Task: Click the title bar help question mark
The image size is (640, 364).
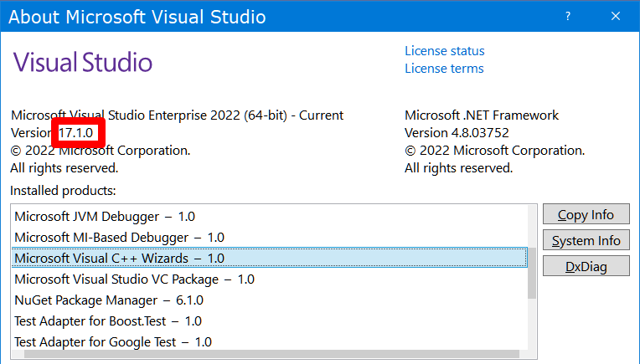Action: [568, 17]
